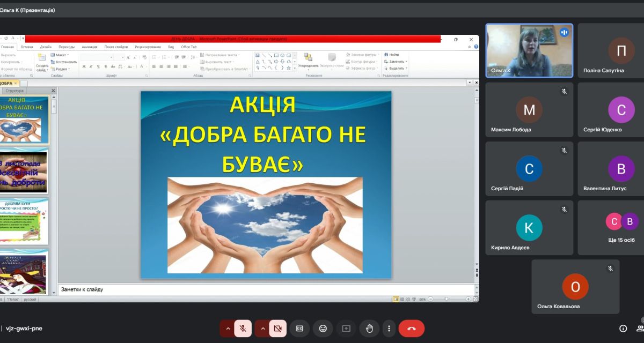Open the emoji reactions button
The image size is (644, 343).
click(323, 329)
